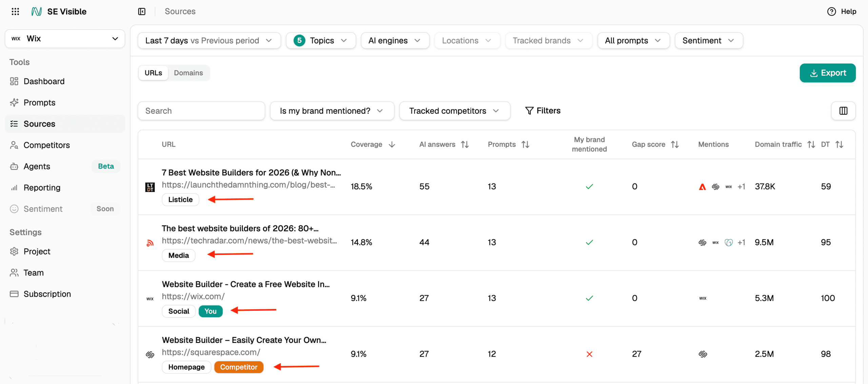Expand the Wix project selector
Image resolution: width=868 pixels, height=384 pixels.
click(65, 38)
